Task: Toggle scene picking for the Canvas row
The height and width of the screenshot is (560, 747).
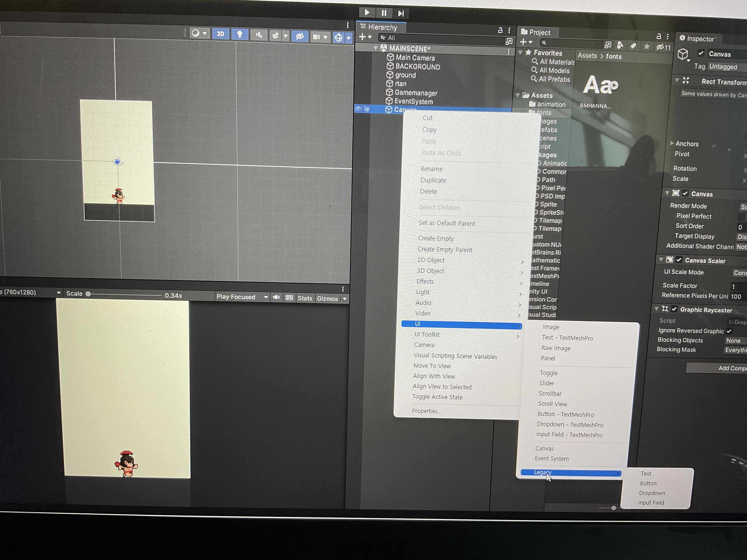Action: pyautogui.click(x=367, y=109)
